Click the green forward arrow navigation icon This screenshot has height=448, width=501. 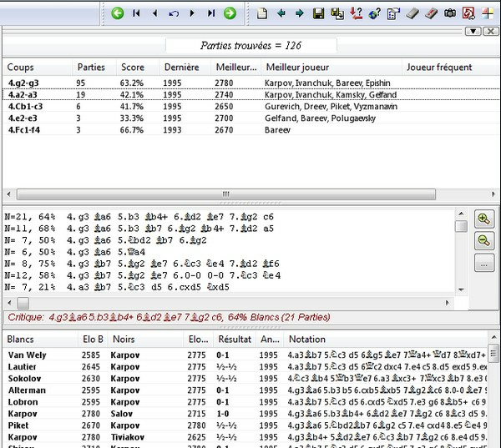pos(230,13)
